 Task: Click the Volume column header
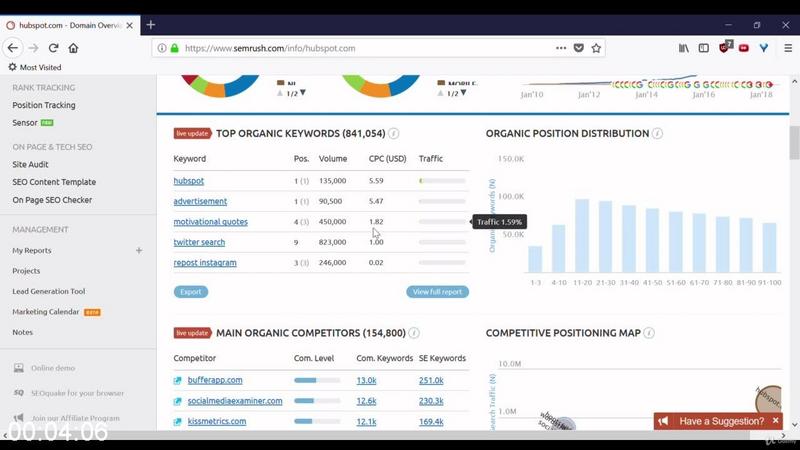[333, 159]
